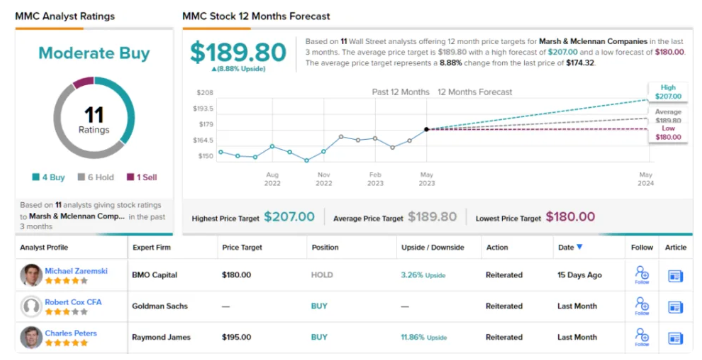Sort by Upside / Downside column header
The height and width of the screenshot is (360, 702).
tap(432, 247)
